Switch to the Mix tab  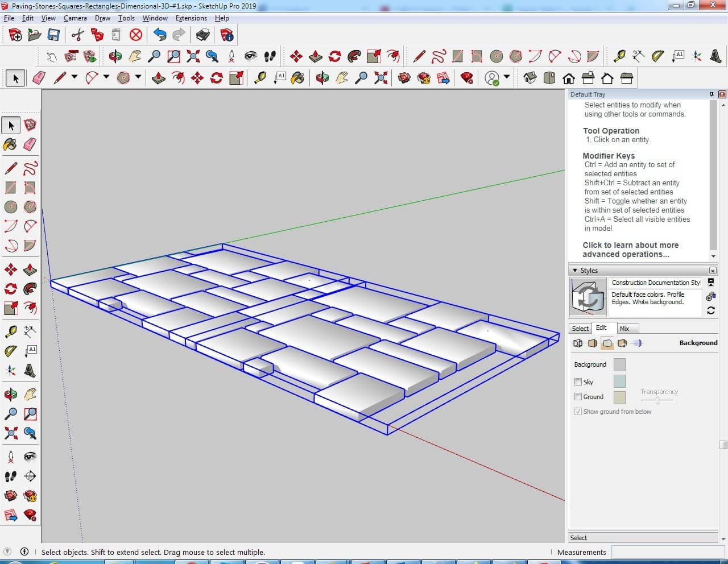click(x=624, y=329)
